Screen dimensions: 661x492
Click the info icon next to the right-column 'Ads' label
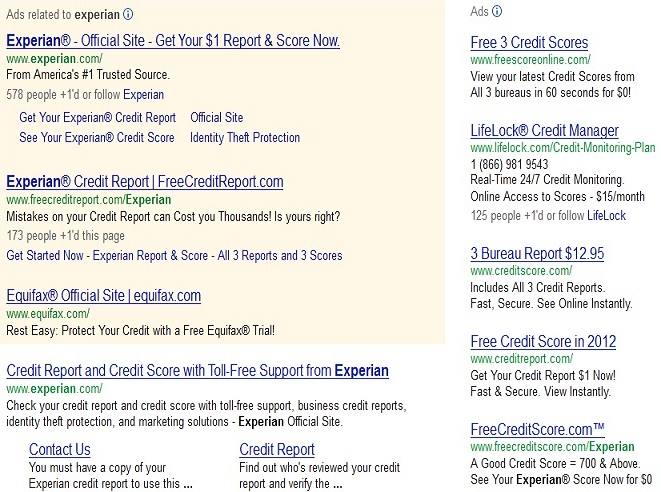(497, 11)
